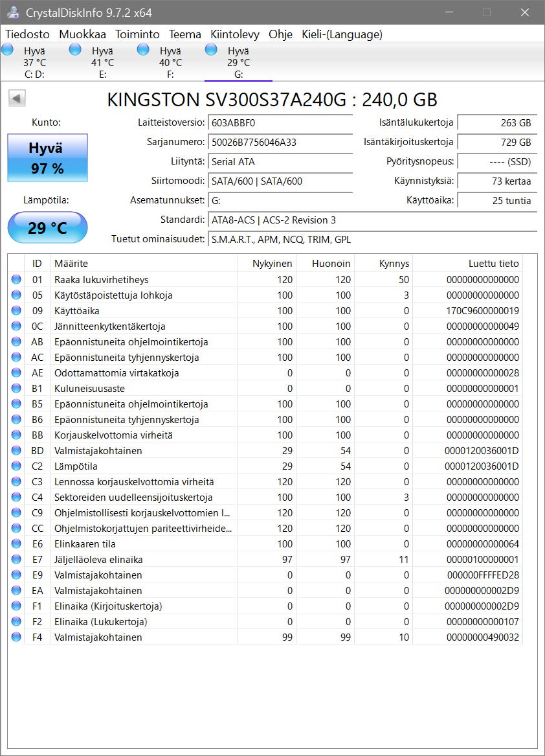Select row Jäljelläoleva elinaika
Image resolution: width=545 pixels, height=756 pixels.
[265, 559]
